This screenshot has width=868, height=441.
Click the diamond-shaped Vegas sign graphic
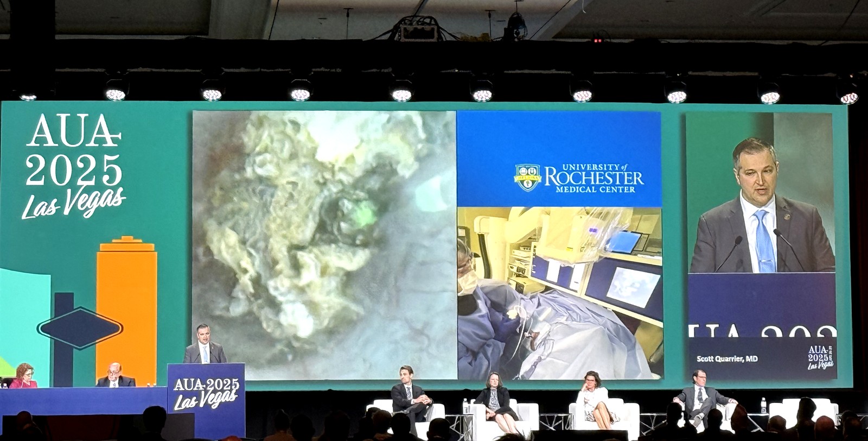point(80,328)
